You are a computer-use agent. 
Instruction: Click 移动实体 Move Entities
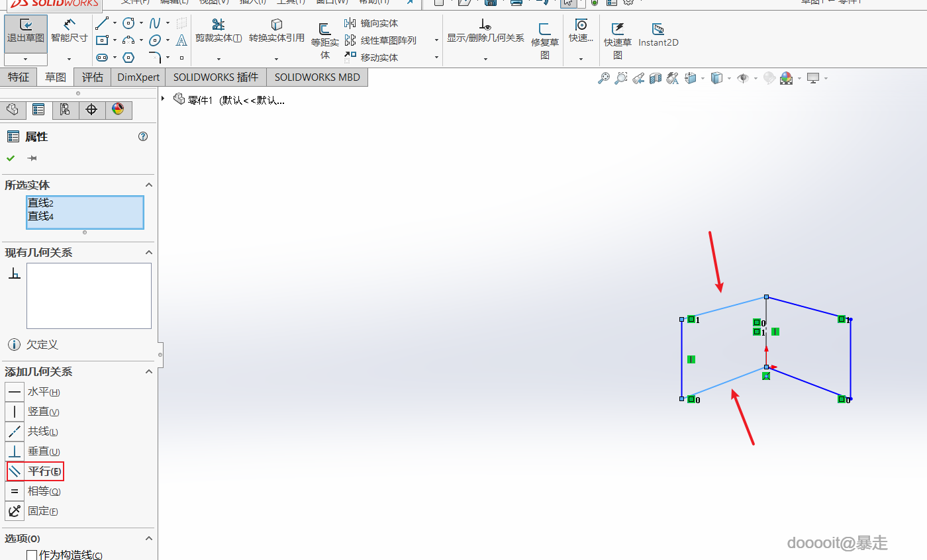tap(371, 58)
